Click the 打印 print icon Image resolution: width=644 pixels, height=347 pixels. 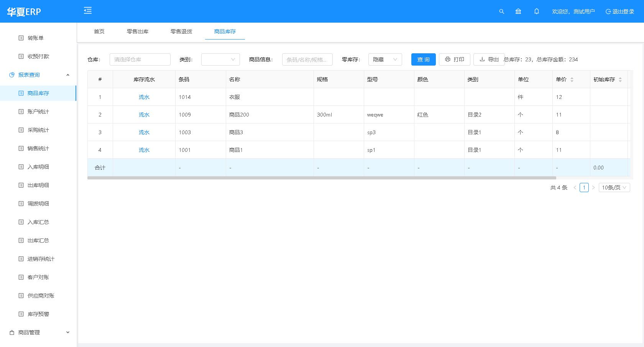click(x=447, y=59)
